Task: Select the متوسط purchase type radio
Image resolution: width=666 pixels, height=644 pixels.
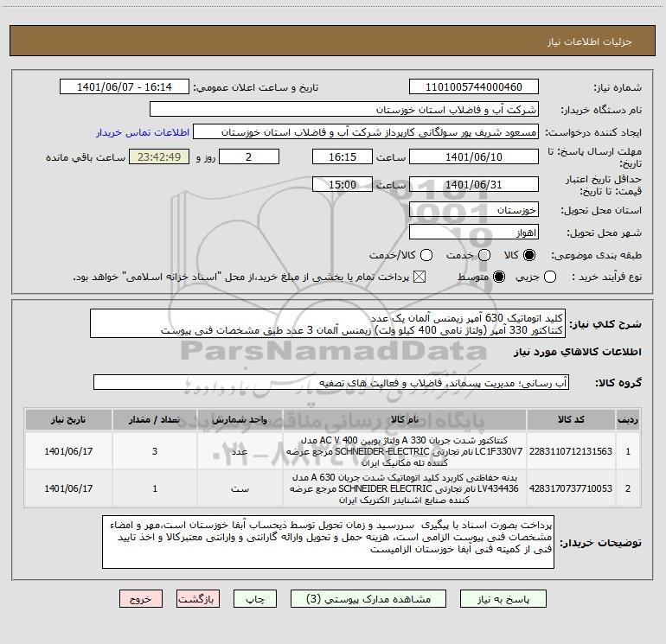Action: tap(499, 277)
